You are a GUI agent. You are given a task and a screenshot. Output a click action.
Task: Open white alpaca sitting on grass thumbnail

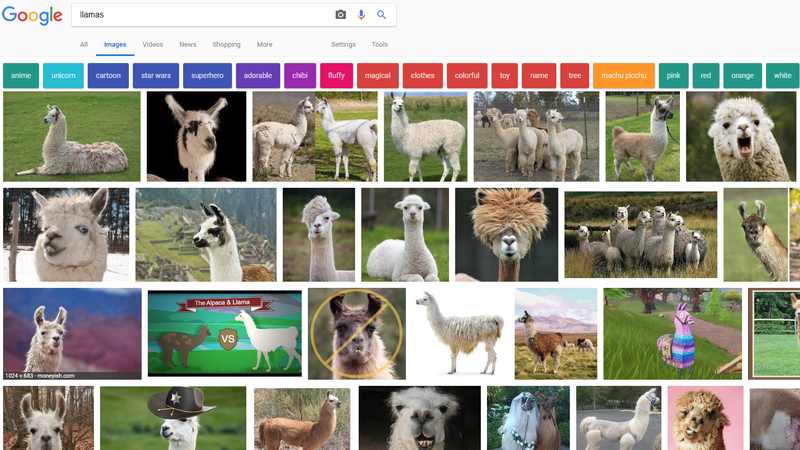pyautogui.click(x=405, y=235)
